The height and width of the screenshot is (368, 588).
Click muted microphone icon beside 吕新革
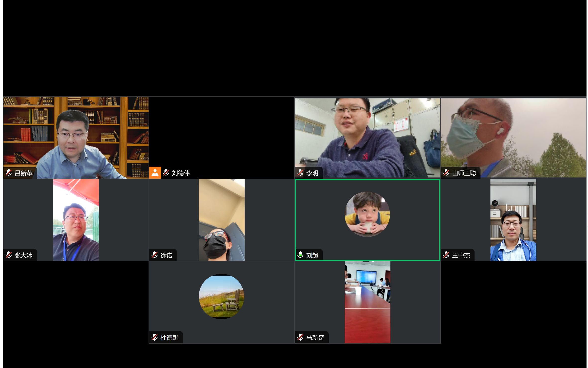click(x=9, y=173)
